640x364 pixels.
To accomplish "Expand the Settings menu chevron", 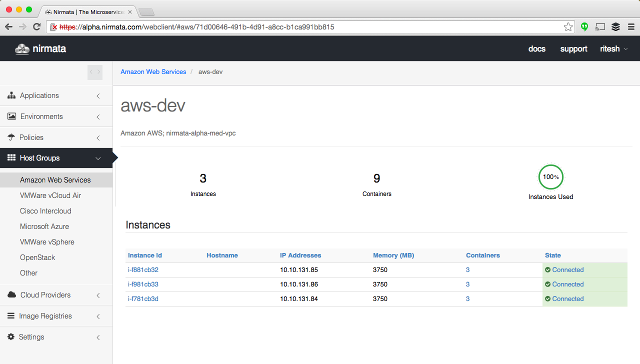I will pos(98,337).
